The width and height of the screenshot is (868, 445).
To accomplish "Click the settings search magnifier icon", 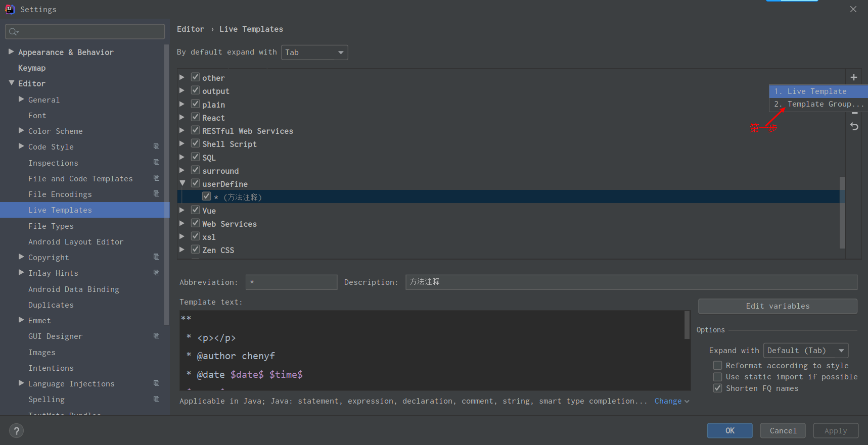I will [x=14, y=32].
